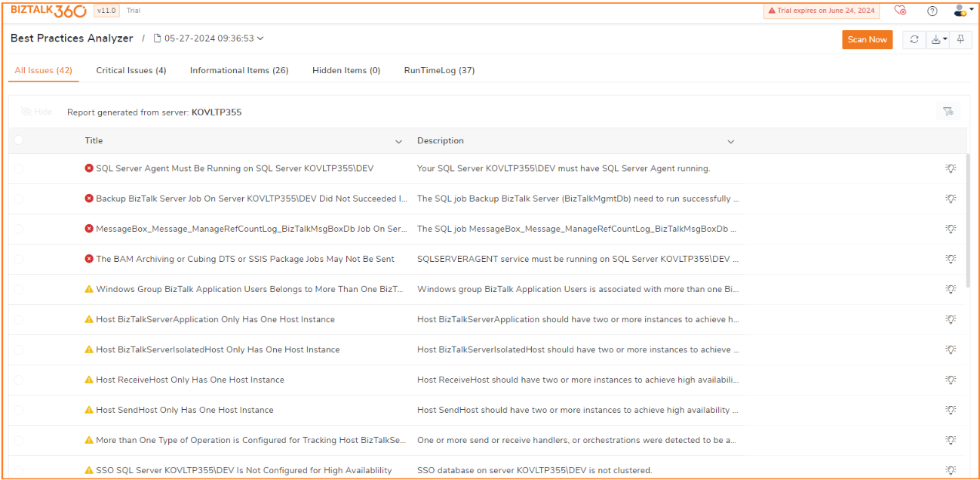Toggle the select-all checkbox in table header
This screenshot has width=980, height=480.
[18, 140]
